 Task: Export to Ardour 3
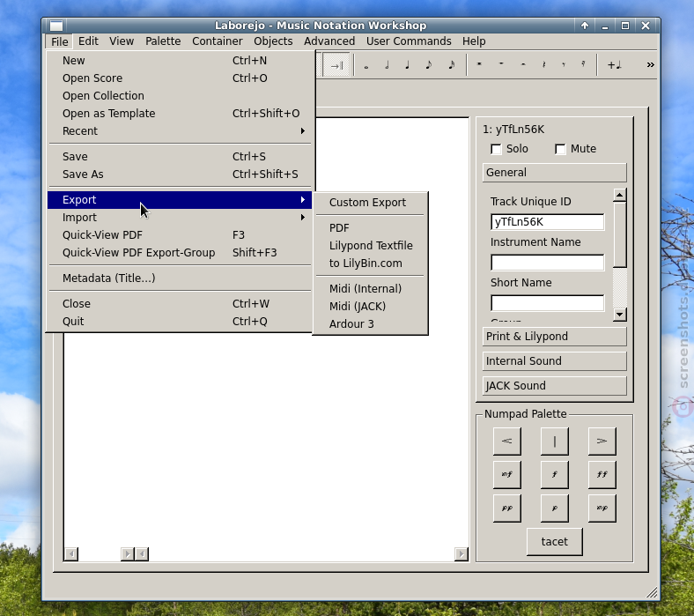tap(370, 324)
